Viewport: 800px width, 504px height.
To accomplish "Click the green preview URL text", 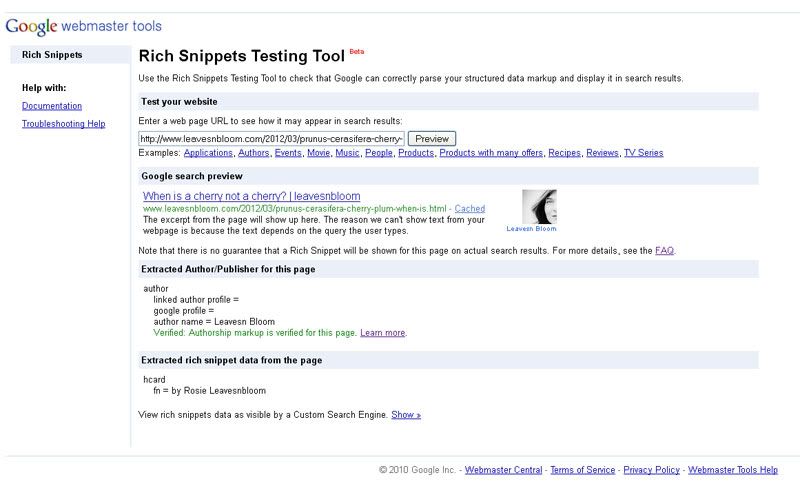I will pyautogui.click(x=294, y=209).
